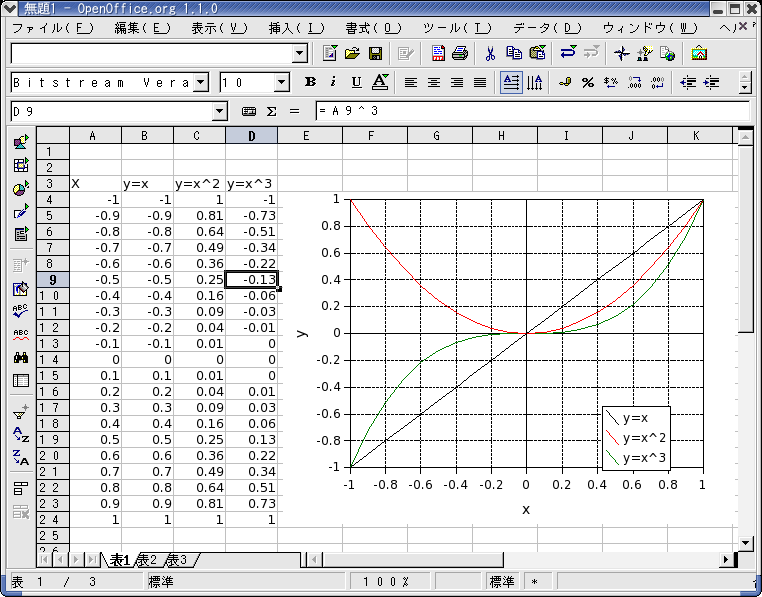
Task: Toggle italic formatting
Action: coord(332,82)
